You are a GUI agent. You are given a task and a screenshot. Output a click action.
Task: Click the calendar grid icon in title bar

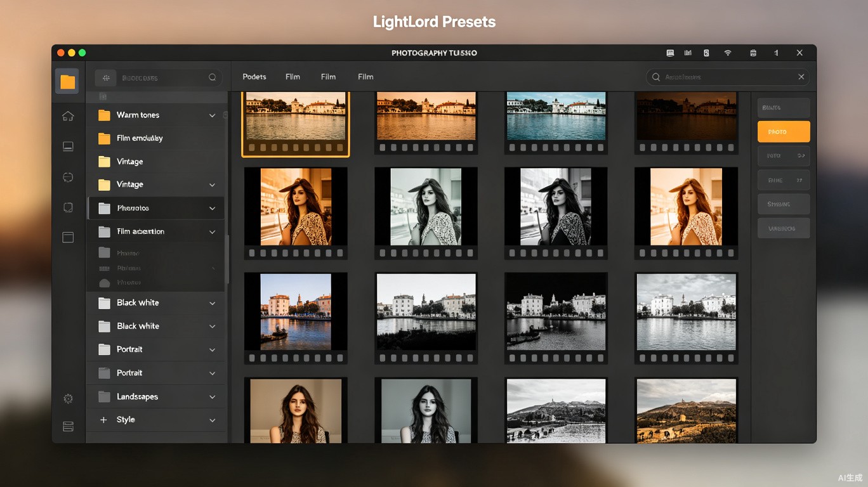tap(753, 53)
